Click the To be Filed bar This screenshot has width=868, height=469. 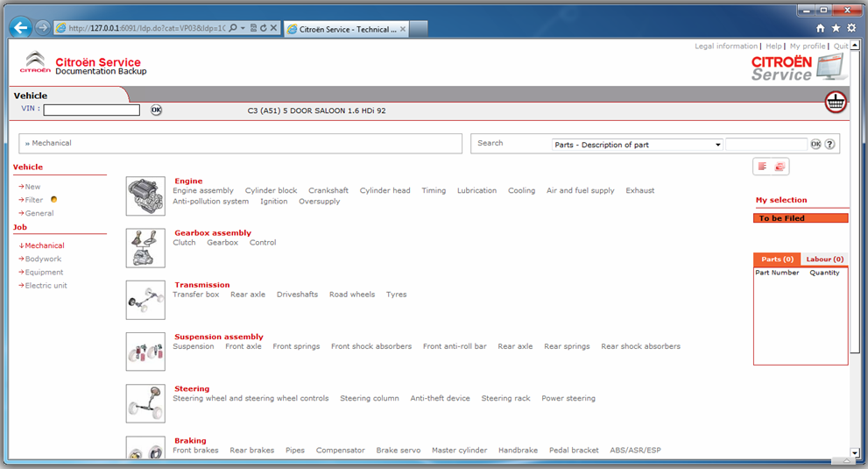click(x=801, y=218)
